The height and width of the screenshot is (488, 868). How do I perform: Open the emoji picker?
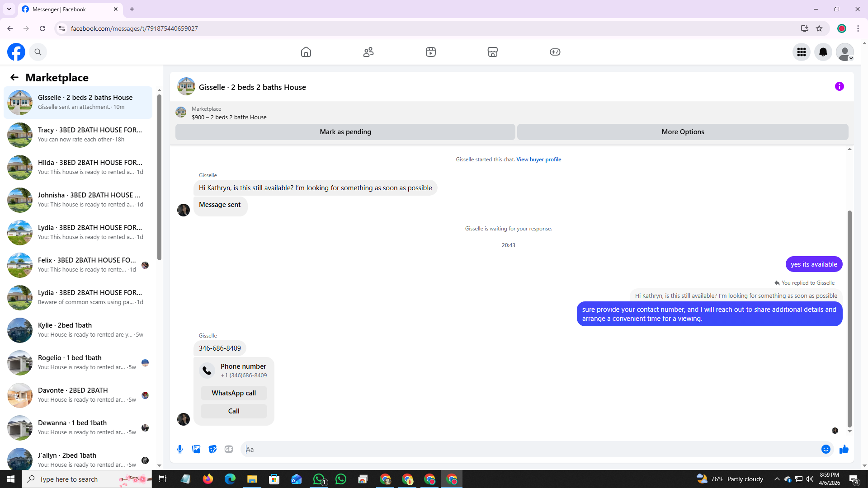click(826, 449)
